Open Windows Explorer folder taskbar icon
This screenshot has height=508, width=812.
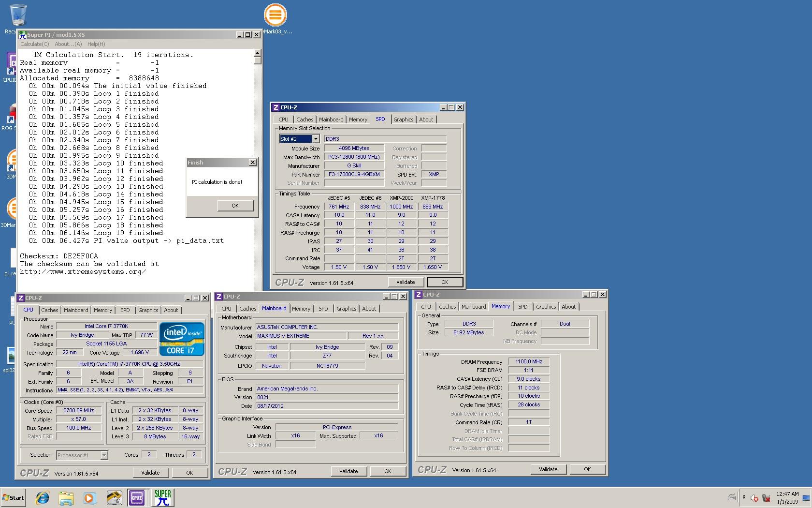pos(66,497)
